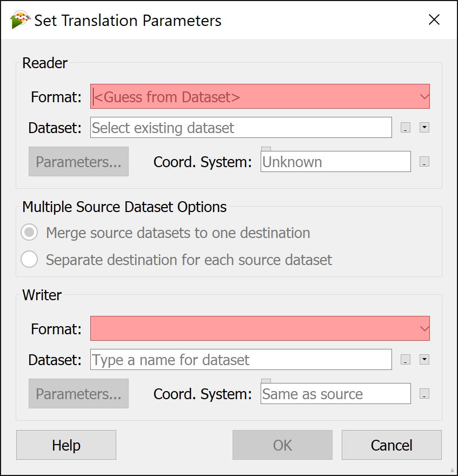Image resolution: width=458 pixels, height=476 pixels.
Task: Click the "Same as source" coordinate field
Action: (335, 394)
